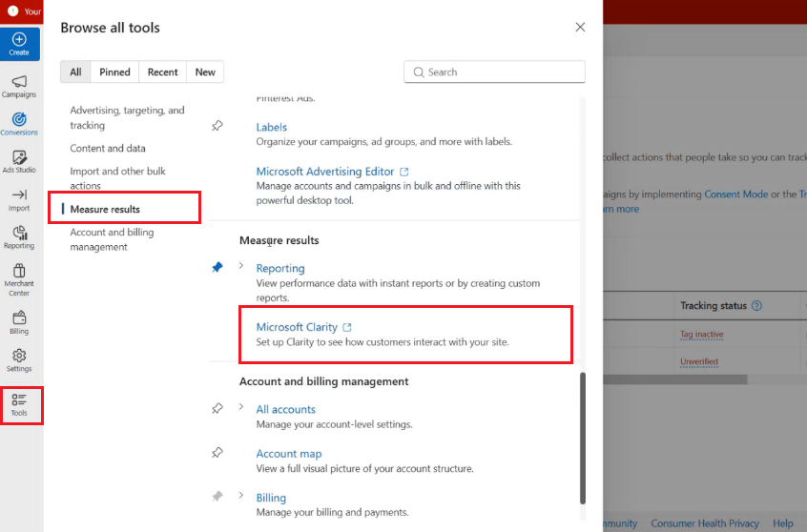
Task: Select Measure results category
Action: click(x=105, y=210)
